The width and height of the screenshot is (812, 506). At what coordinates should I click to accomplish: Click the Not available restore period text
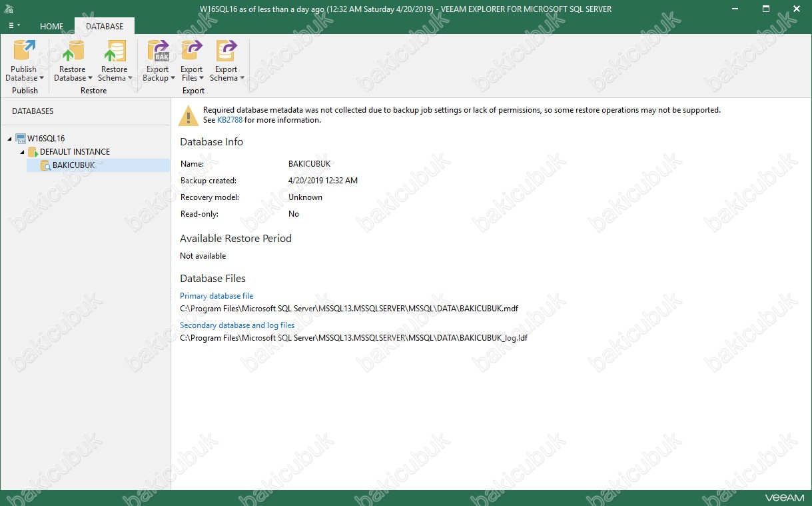tap(203, 256)
